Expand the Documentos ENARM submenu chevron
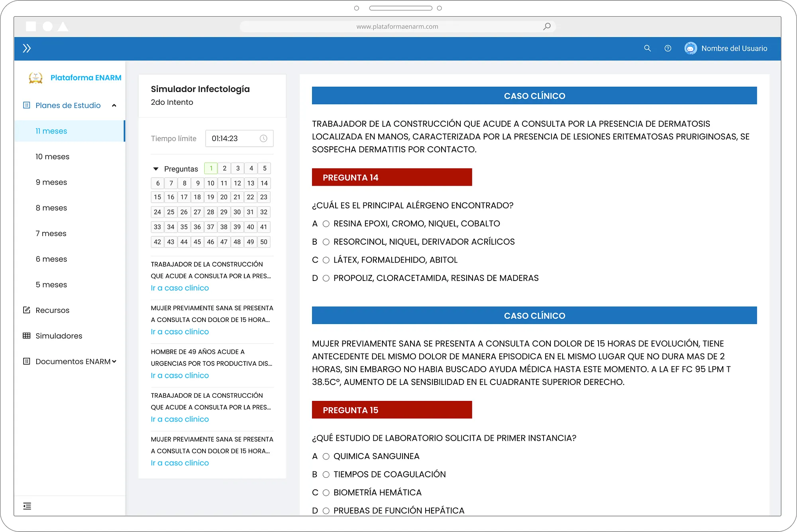 (x=114, y=361)
